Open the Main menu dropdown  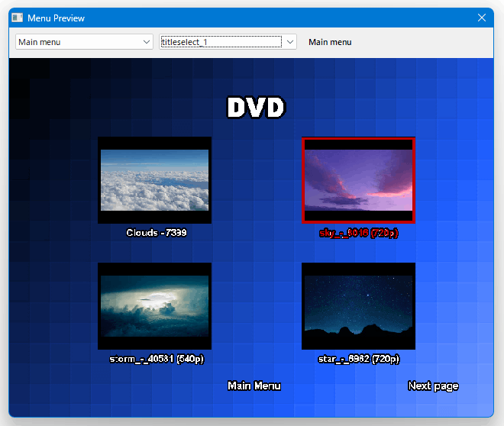point(84,42)
